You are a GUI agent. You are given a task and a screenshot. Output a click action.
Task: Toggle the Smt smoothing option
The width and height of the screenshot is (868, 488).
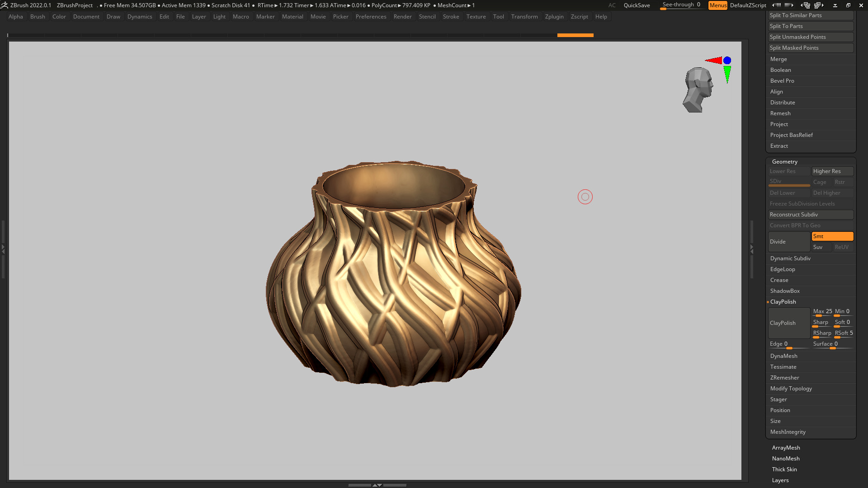tap(832, 236)
